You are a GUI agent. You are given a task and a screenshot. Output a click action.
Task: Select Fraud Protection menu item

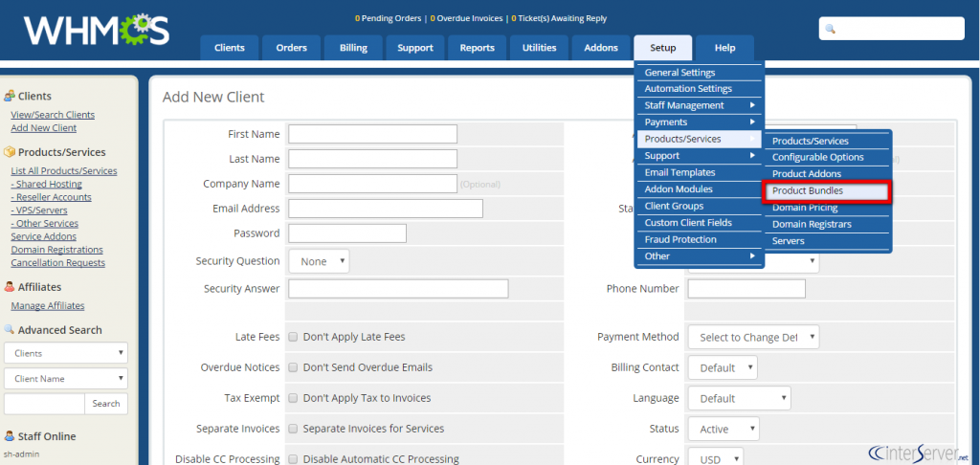[x=700, y=239]
